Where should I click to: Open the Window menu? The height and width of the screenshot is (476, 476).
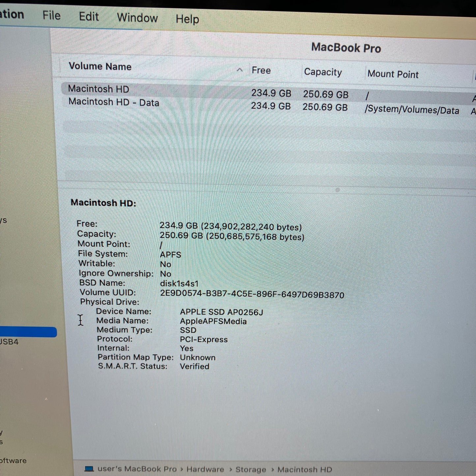pos(137,18)
